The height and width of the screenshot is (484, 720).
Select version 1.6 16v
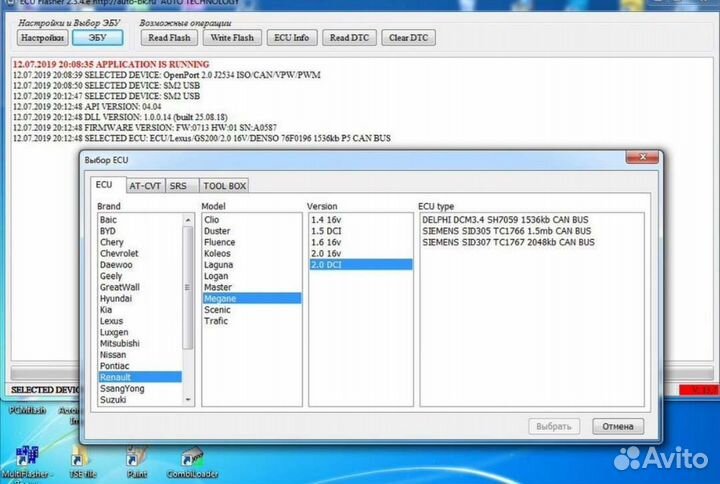click(x=361, y=242)
